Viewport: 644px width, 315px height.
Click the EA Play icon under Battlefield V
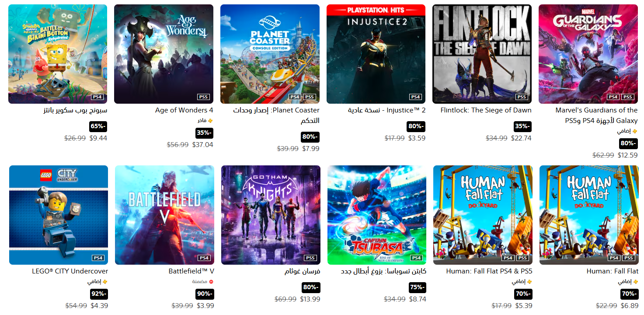point(211,282)
